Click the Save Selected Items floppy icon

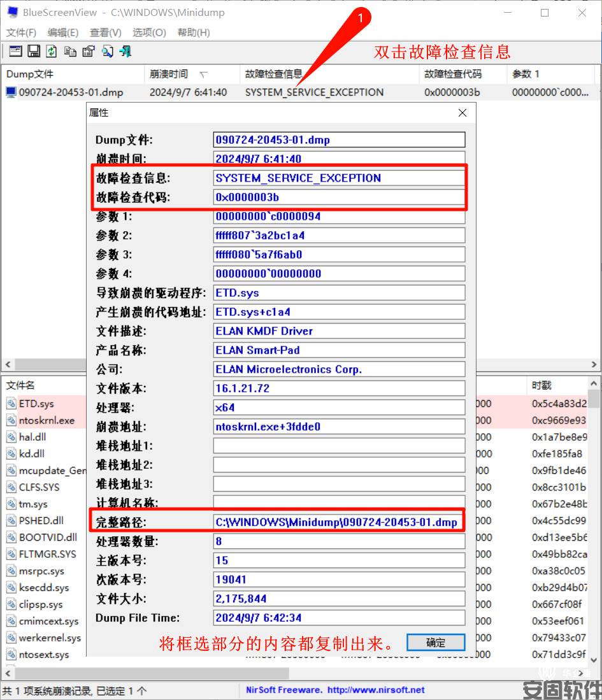coord(34,52)
